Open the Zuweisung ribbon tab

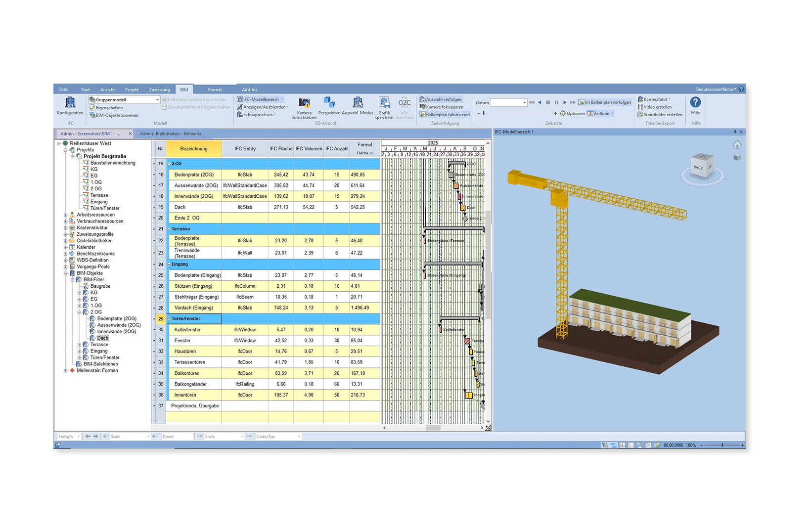(159, 89)
